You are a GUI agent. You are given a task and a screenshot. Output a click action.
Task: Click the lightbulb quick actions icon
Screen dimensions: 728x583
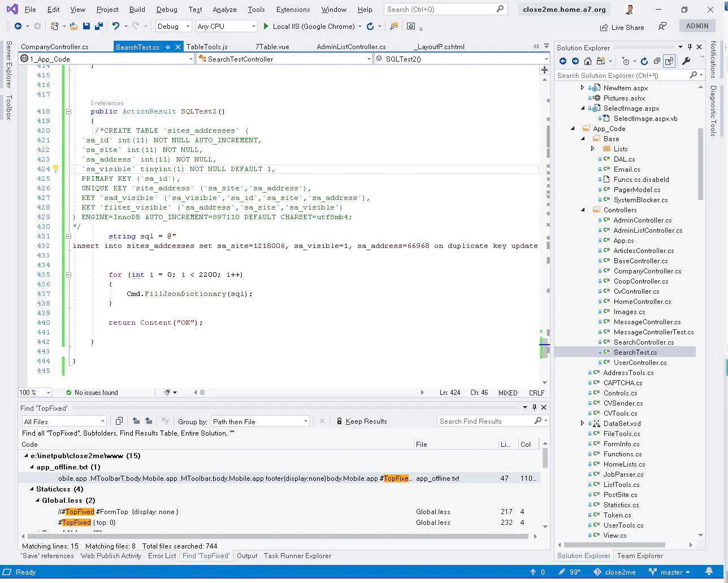[x=56, y=169]
